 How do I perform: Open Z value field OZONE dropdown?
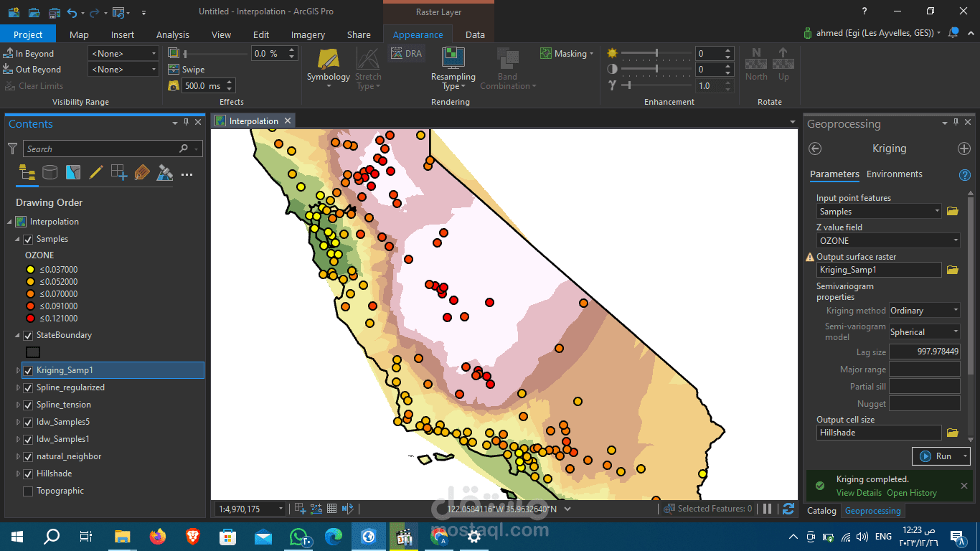point(888,241)
